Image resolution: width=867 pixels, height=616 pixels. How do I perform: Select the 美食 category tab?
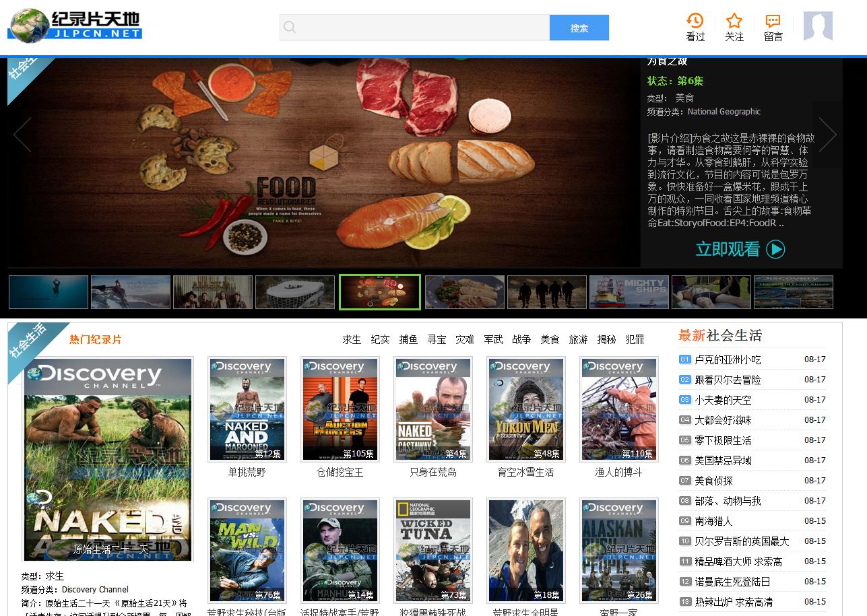pos(550,339)
